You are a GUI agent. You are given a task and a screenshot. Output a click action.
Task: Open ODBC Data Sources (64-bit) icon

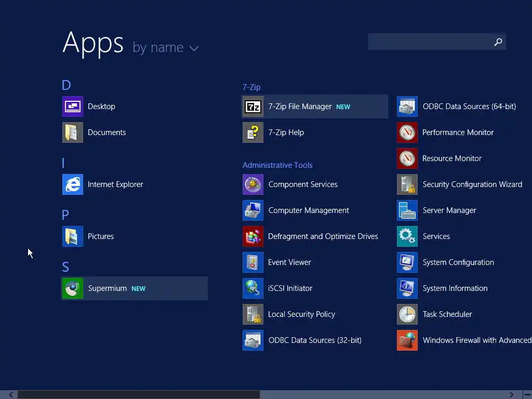tap(407, 107)
